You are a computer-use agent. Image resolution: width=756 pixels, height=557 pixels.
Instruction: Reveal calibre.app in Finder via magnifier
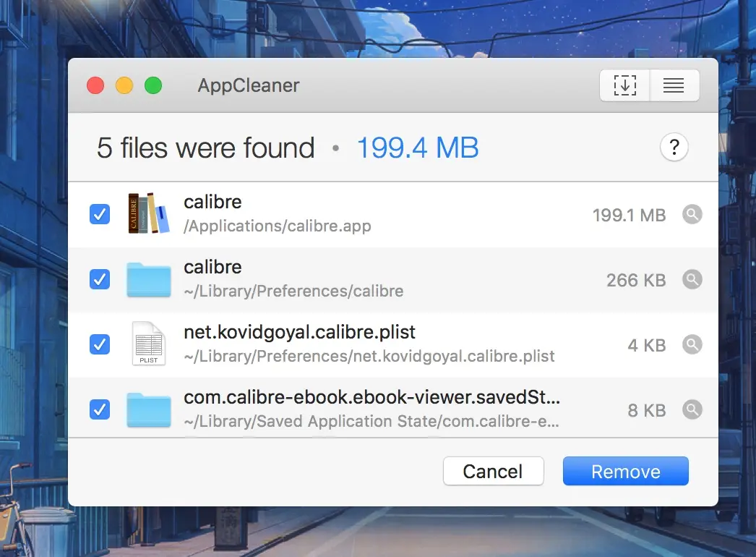pos(692,214)
